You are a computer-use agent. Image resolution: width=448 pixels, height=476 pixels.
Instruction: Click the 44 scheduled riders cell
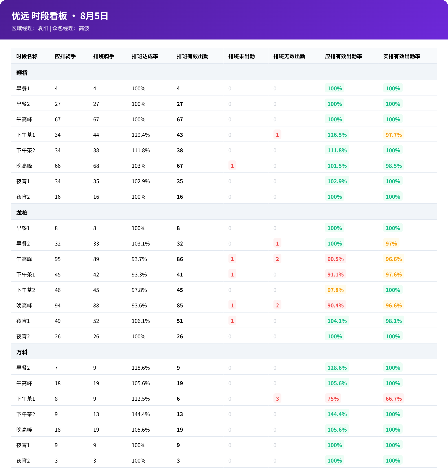96,135
